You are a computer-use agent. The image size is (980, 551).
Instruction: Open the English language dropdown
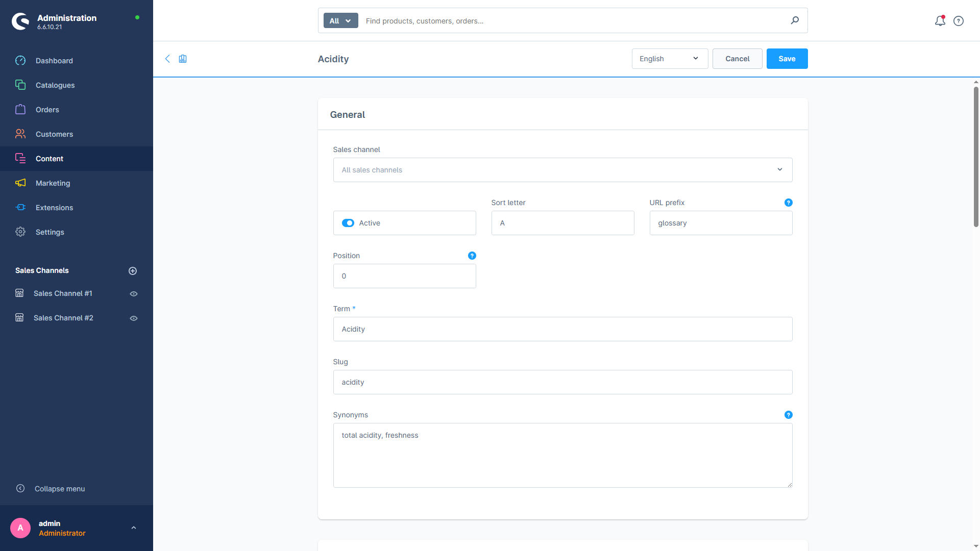pyautogui.click(x=670, y=59)
